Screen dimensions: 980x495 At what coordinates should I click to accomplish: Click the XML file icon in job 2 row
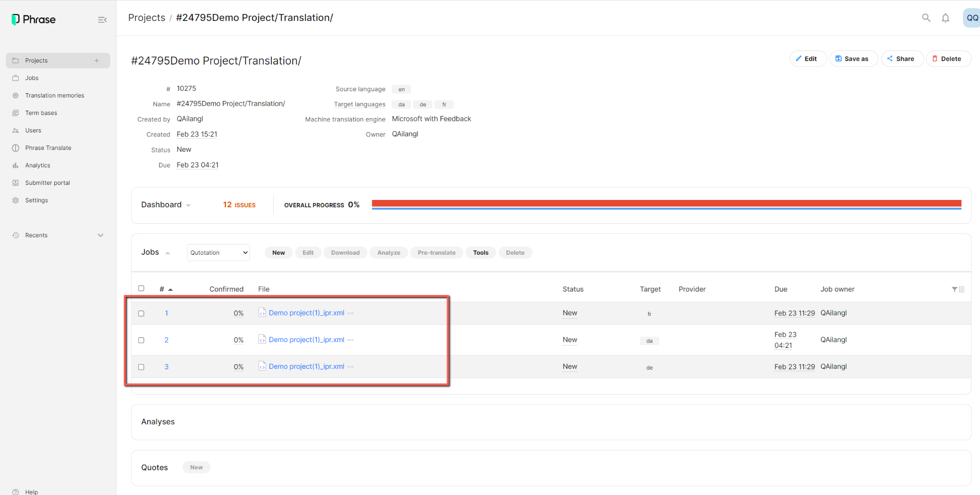[x=262, y=339]
